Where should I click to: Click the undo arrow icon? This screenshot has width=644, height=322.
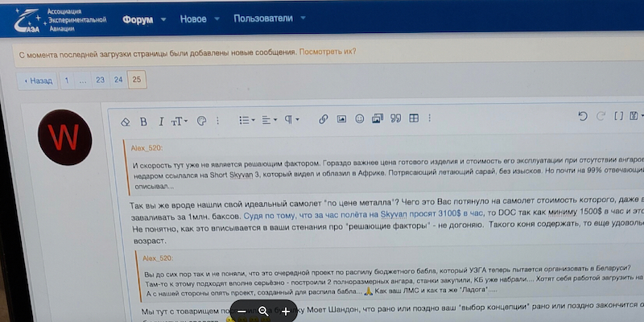[583, 118]
